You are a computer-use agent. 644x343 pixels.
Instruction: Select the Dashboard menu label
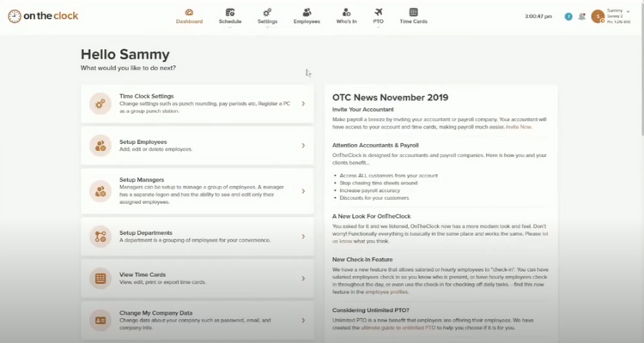pos(190,21)
